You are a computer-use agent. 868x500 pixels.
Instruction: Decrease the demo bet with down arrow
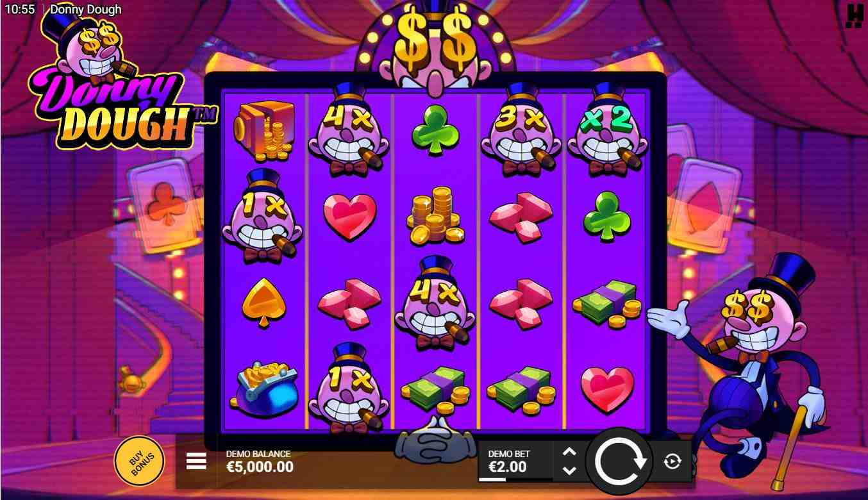point(569,471)
